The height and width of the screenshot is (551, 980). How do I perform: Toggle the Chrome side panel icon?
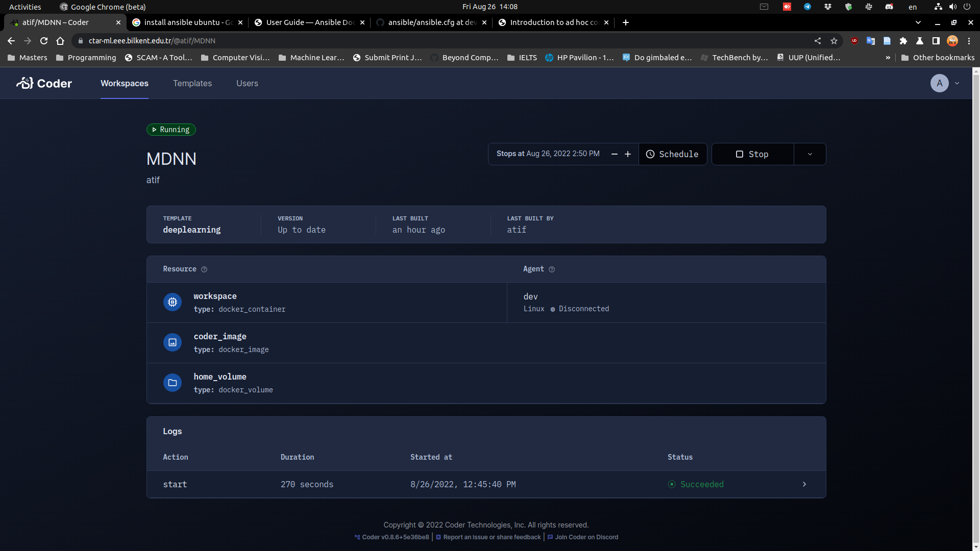936,41
